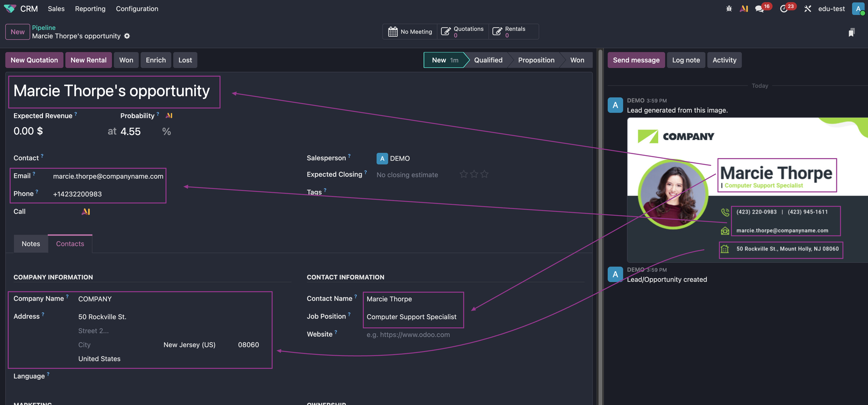The width and height of the screenshot is (868, 405).
Task: Open the debug bug icon menu
Action: point(729,9)
